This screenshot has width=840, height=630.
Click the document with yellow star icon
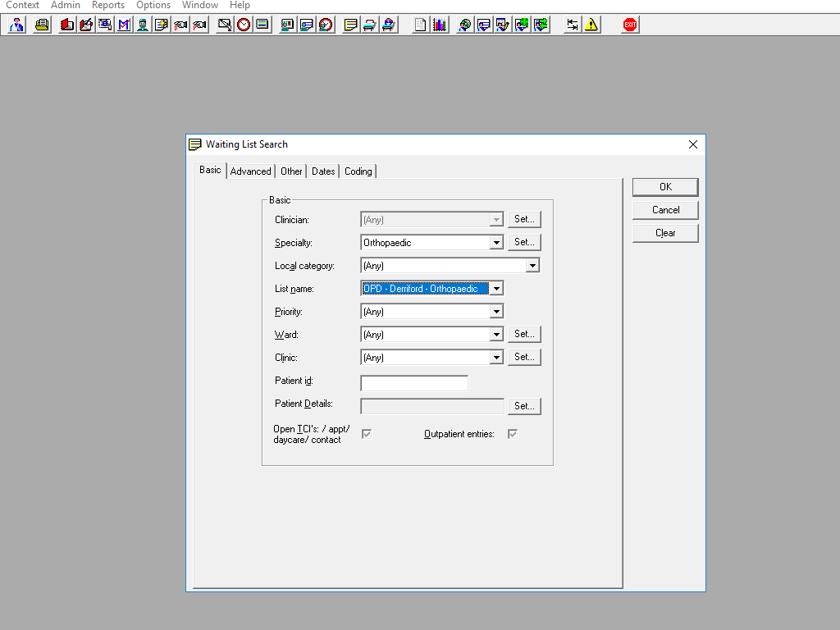pyautogui.click(x=162, y=25)
